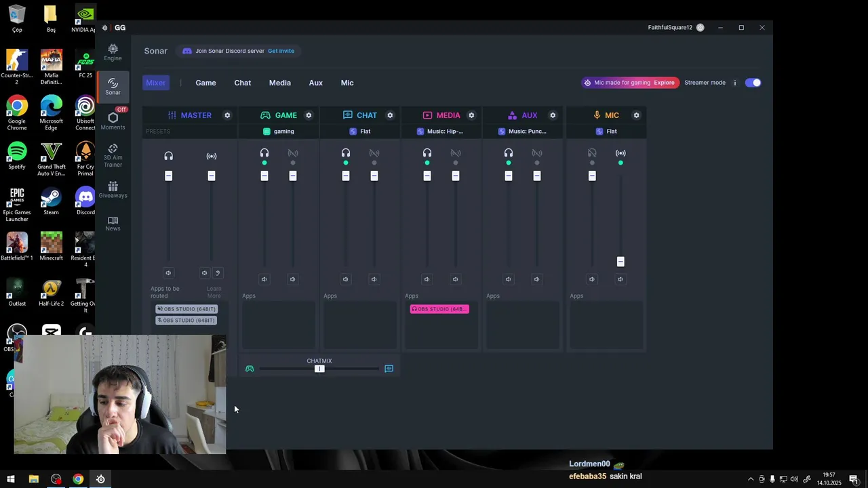Image resolution: width=868 pixels, height=488 pixels.
Task: Mute CHAT stream channel speaker icon
Action: pyautogui.click(x=374, y=279)
